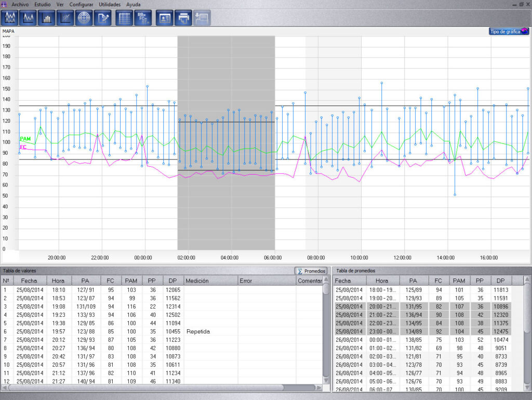The width and height of the screenshot is (532, 400).
Task: Click the PAM header in values table
Action: [131, 281]
